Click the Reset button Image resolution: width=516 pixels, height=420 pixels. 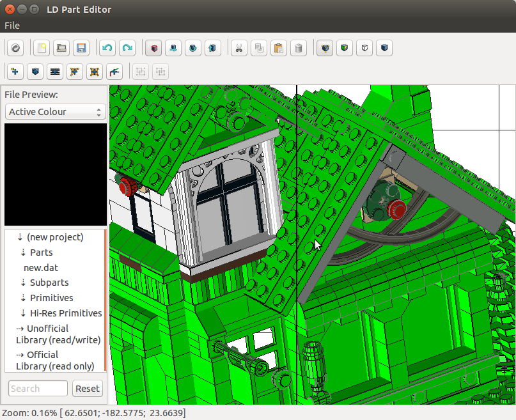tap(88, 389)
